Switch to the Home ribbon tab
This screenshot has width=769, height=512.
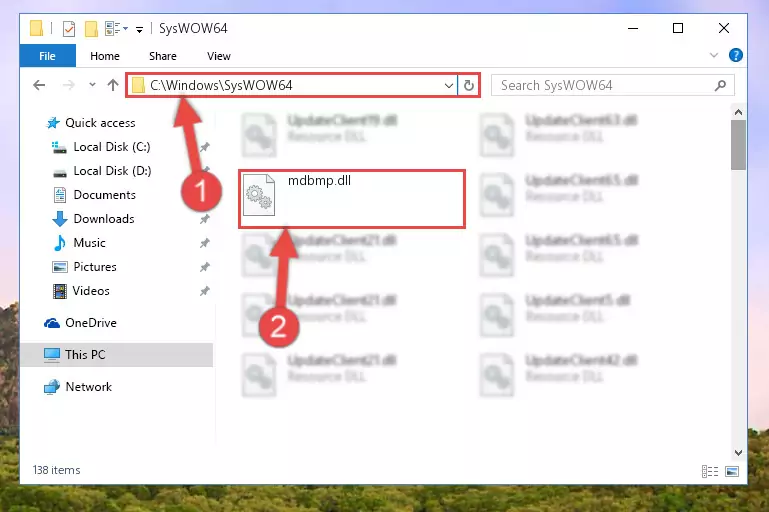(104, 56)
